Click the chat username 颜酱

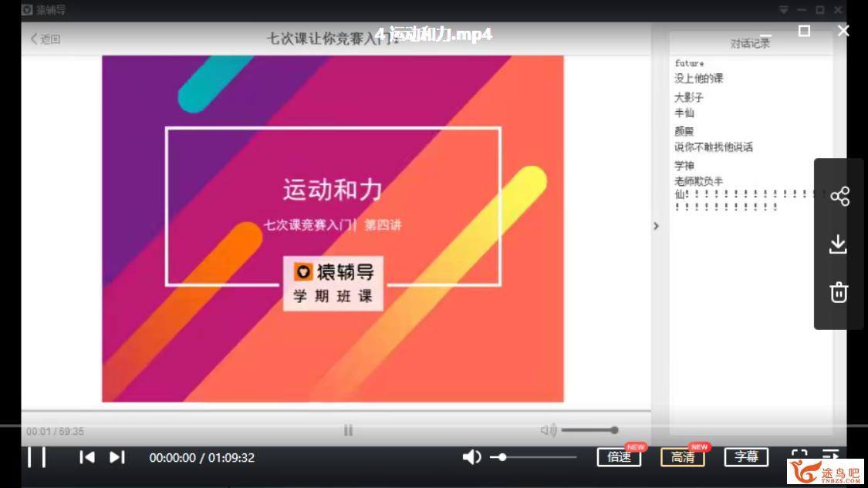[684, 132]
